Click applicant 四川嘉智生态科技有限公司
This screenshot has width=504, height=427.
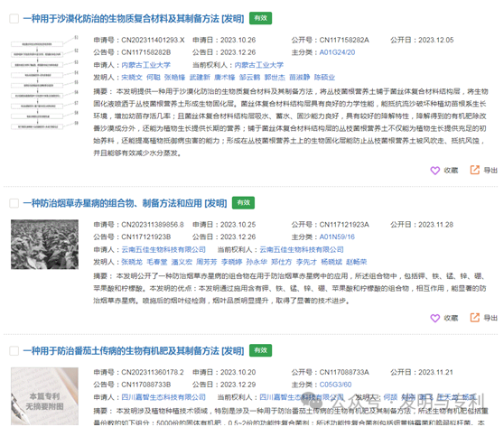tap(163, 397)
